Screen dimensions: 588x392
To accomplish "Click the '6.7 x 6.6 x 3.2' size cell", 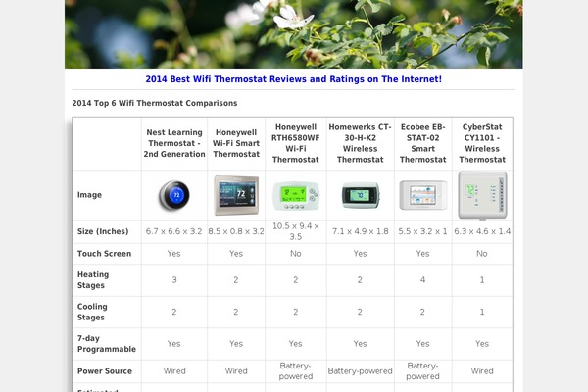I will (x=174, y=231).
